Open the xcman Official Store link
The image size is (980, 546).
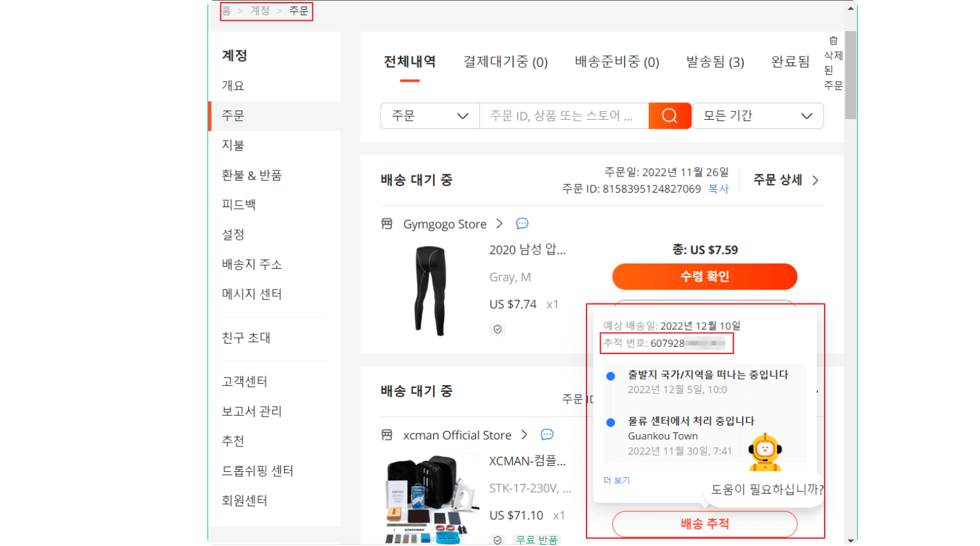pyautogui.click(x=457, y=435)
